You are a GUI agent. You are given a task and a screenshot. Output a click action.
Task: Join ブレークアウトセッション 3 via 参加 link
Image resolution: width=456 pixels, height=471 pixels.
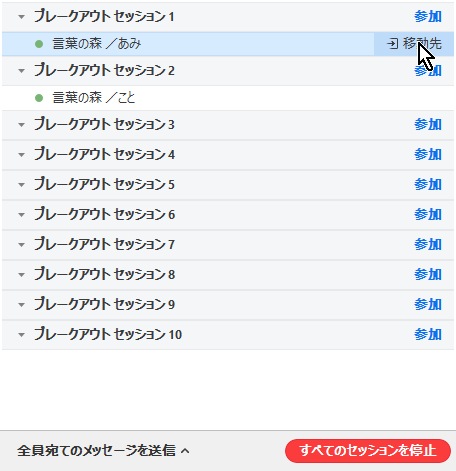tap(428, 124)
